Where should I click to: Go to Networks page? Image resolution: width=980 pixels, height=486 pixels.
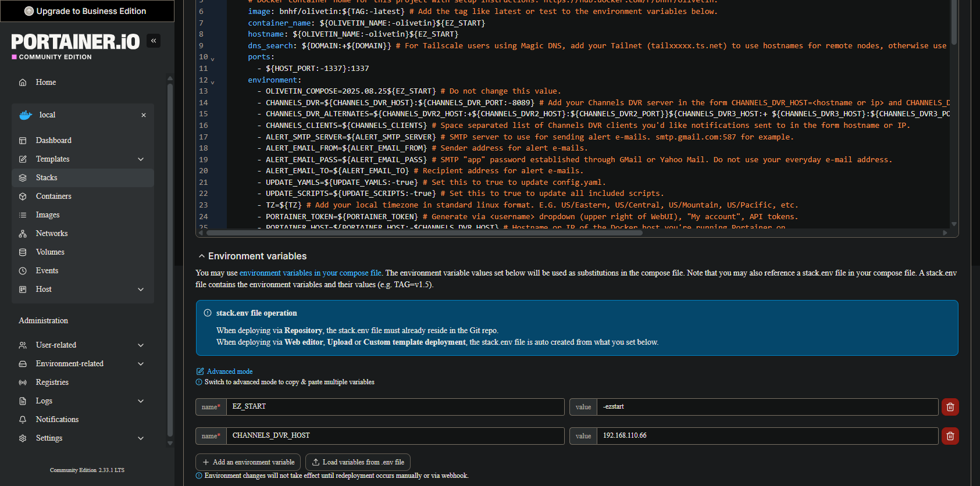point(52,234)
